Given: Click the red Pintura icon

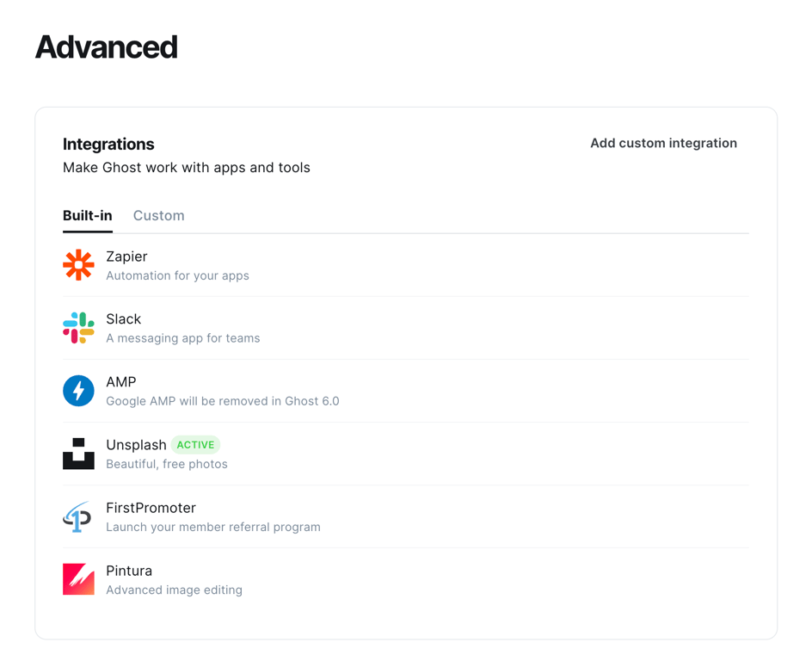Looking at the screenshot, I should click(78, 579).
